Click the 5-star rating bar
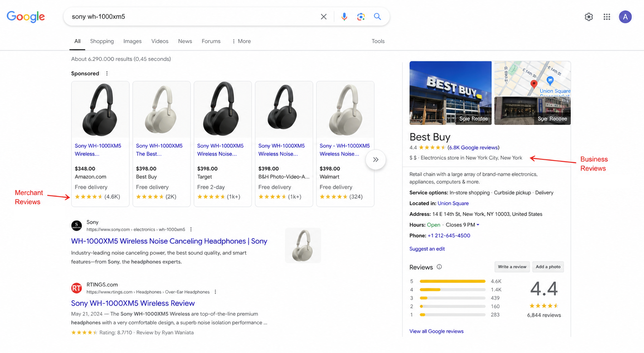This screenshot has height=353, width=644. (x=452, y=281)
